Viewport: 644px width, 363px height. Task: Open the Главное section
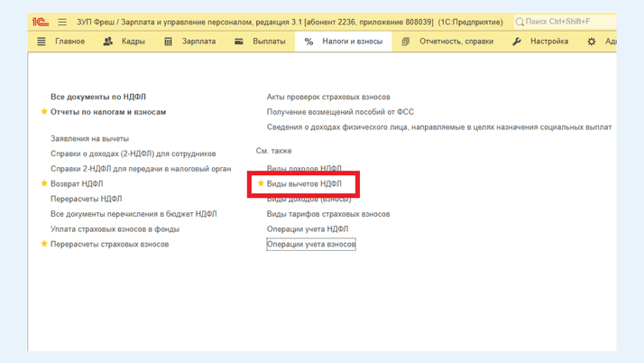69,42
